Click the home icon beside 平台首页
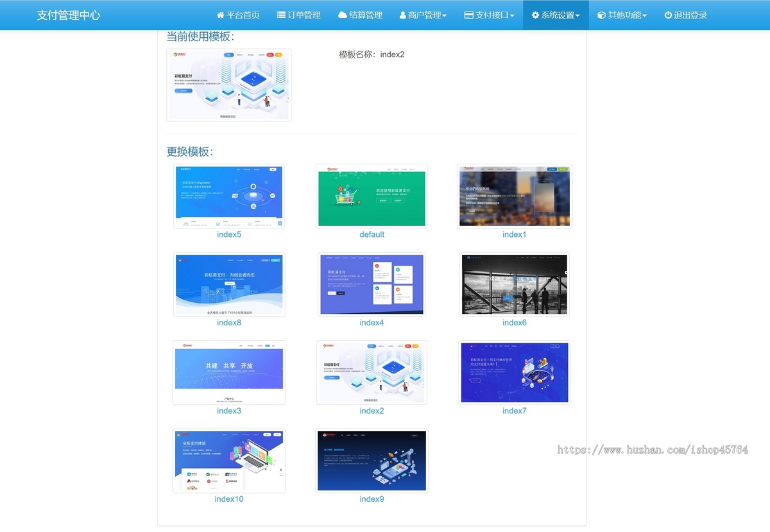The height and width of the screenshot is (532, 770). tap(221, 15)
